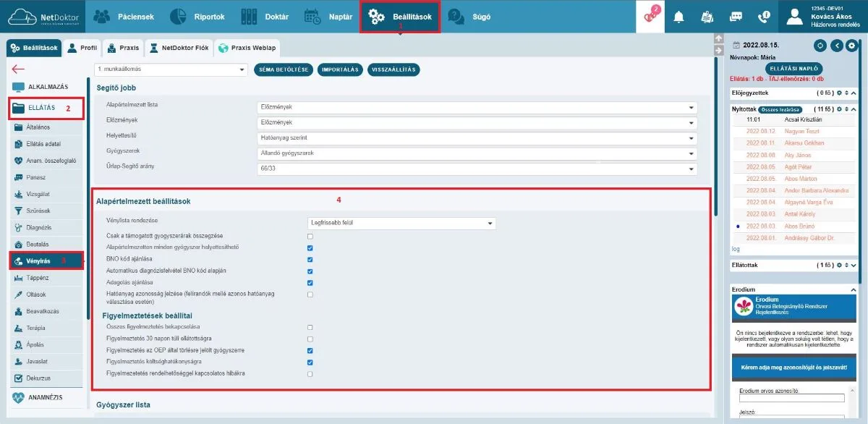The width and height of the screenshot is (868, 424).
Task: Click the up arrow panel splitter button
Action: click(x=718, y=38)
